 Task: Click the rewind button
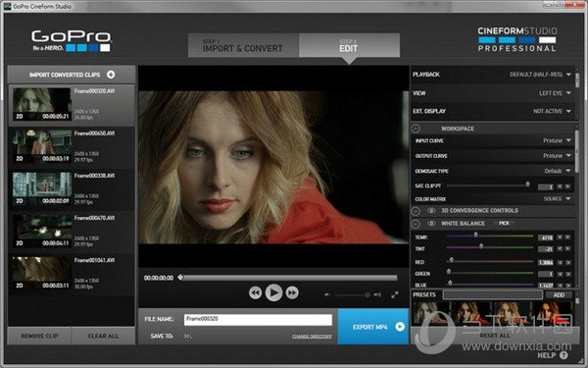255,292
